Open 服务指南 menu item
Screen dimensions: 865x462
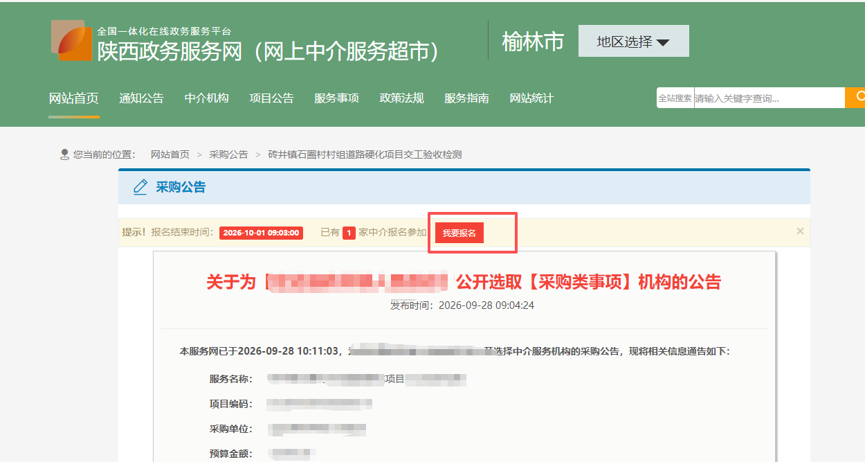point(467,98)
